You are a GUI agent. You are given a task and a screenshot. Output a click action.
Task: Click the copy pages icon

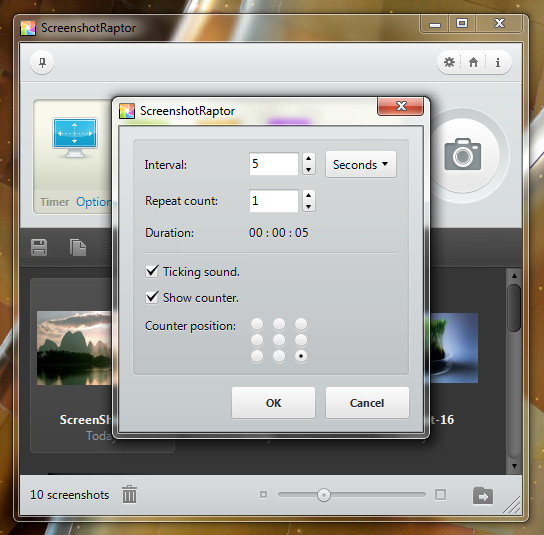tap(78, 247)
